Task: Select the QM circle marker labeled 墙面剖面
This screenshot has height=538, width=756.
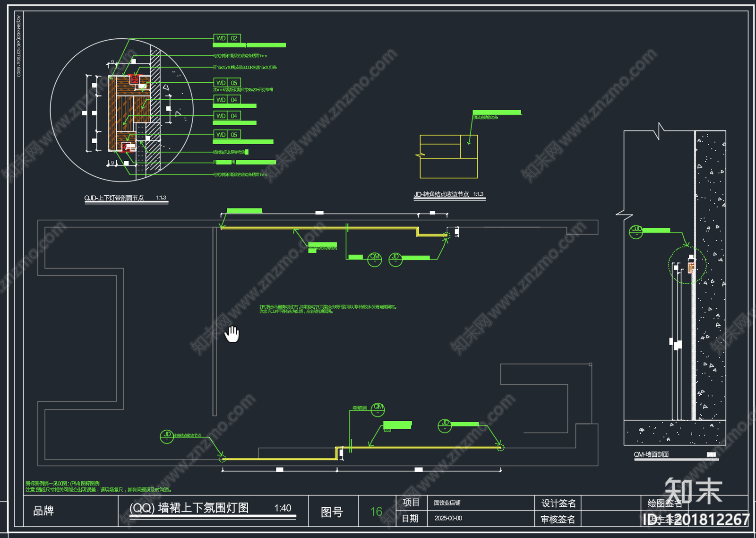Action: pyautogui.click(x=378, y=409)
